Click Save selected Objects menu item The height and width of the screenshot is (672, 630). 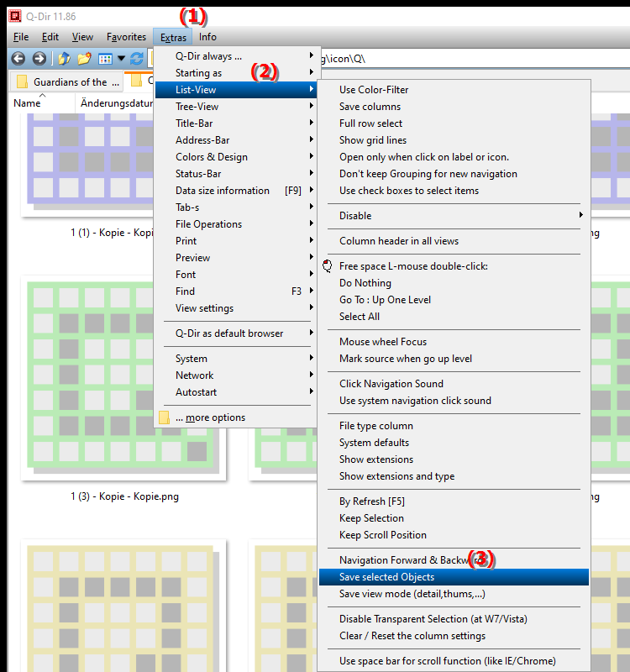click(454, 577)
